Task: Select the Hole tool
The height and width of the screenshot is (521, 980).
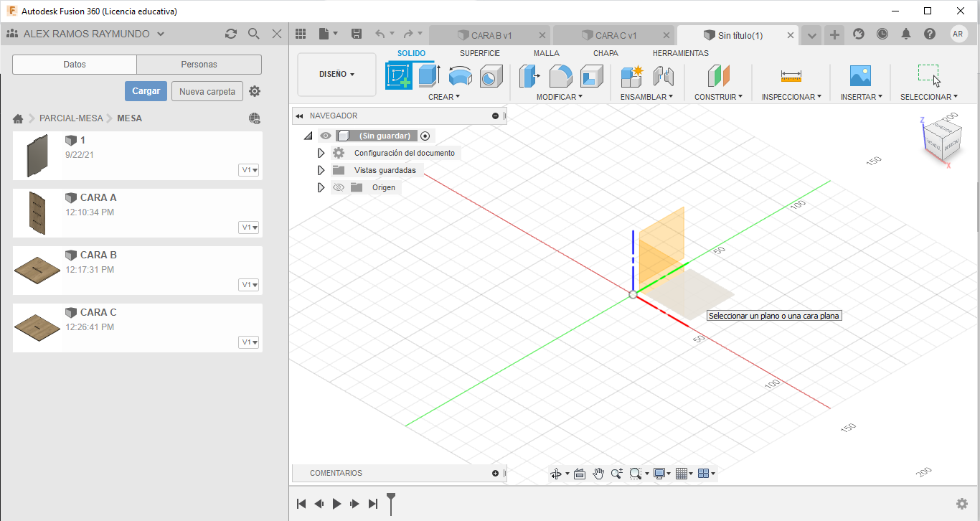Action: 491,75
